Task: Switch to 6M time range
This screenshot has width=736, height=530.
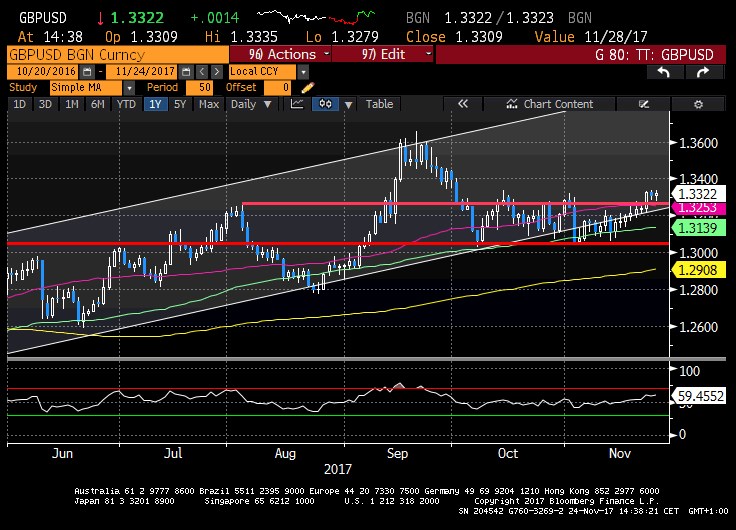Action: pyautogui.click(x=97, y=104)
